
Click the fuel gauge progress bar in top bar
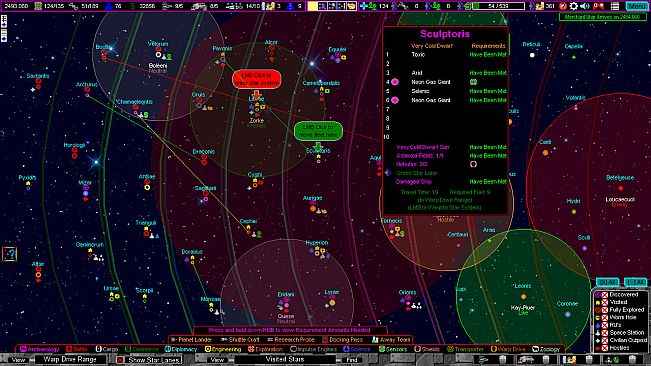pyautogui.click(x=499, y=6)
